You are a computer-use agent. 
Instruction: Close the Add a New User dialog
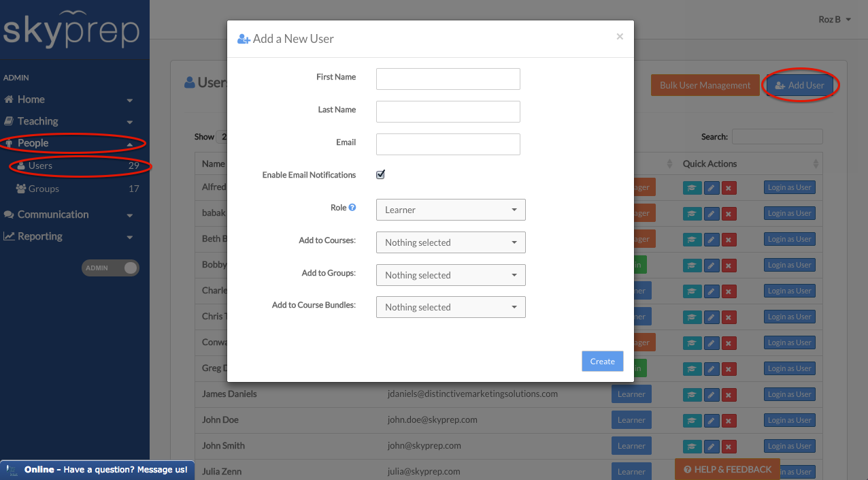[x=620, y=37]
